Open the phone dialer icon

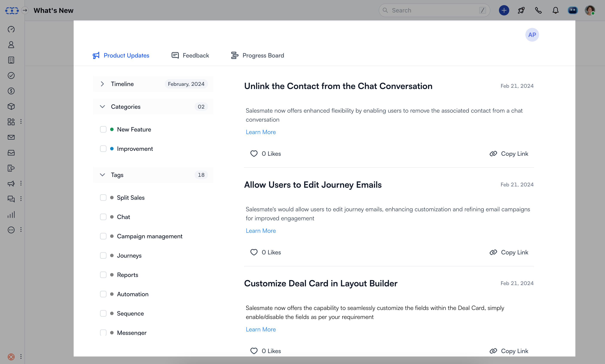click(x=538, y=10)
